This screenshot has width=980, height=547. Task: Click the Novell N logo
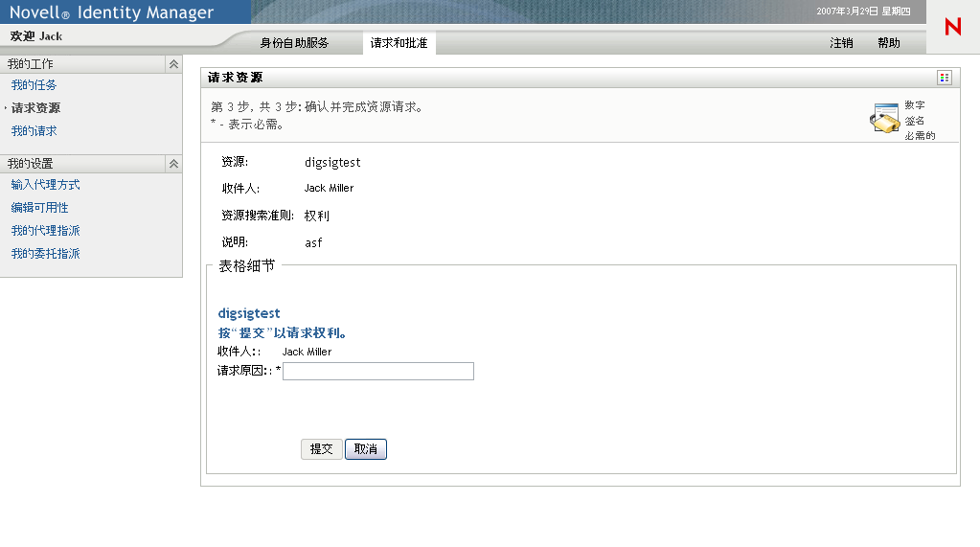952,27
